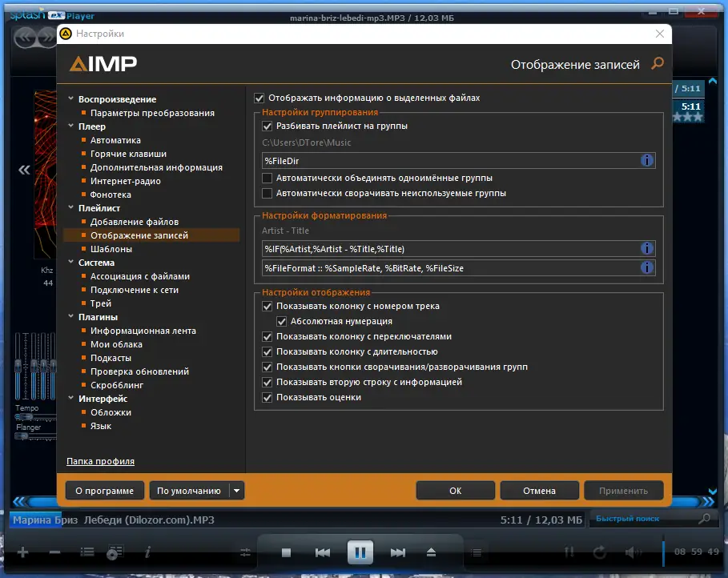
Task: Collapse the Система tree section
Action: click(71, 262)
